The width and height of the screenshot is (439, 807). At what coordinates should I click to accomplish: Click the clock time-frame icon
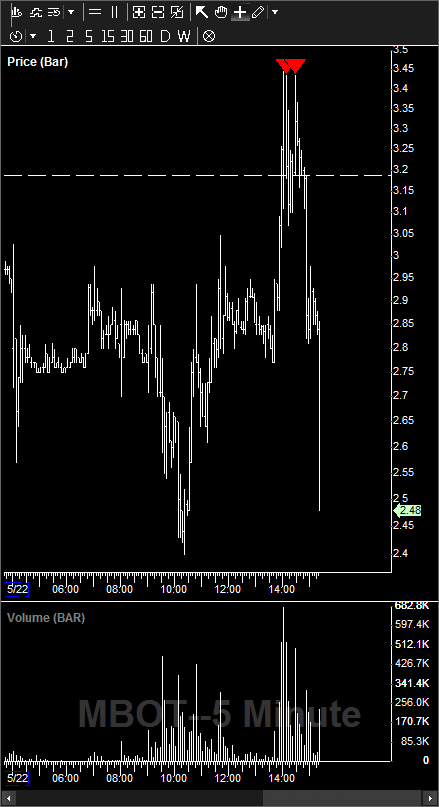16,36
